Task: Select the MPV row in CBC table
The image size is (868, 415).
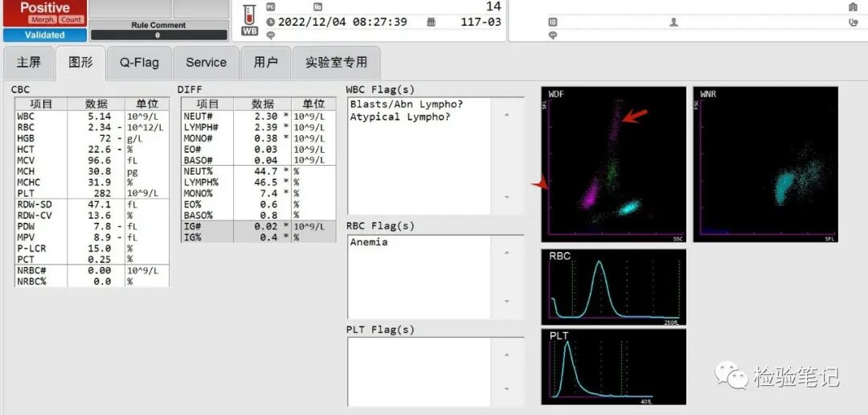Action: (92, 237)
